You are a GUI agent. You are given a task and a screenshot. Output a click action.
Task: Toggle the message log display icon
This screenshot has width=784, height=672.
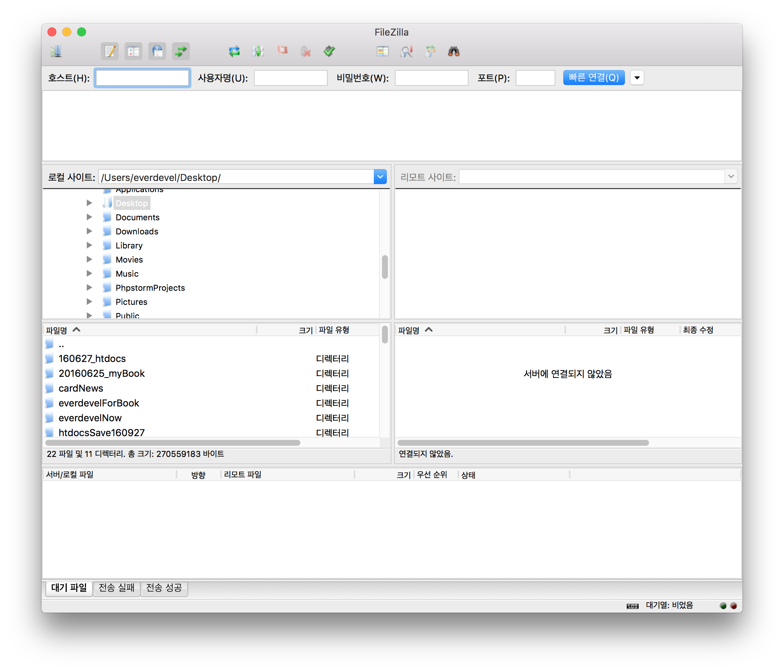(110, 52)
